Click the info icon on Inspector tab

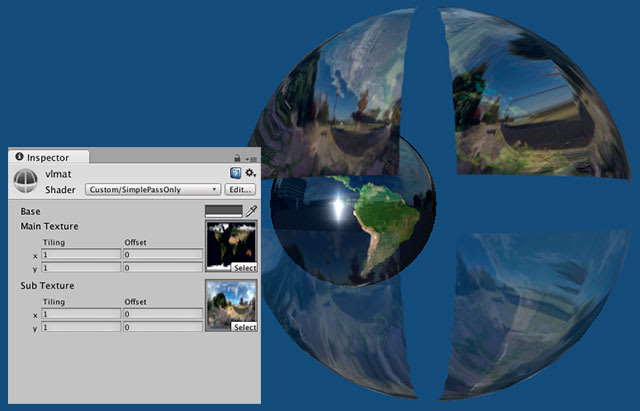tap(19, 157)
